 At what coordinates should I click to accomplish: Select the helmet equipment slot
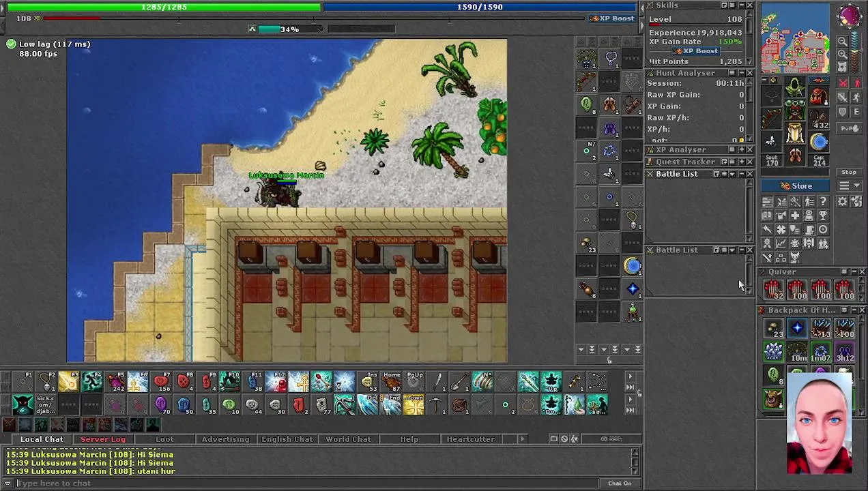[x=795, y=87]
